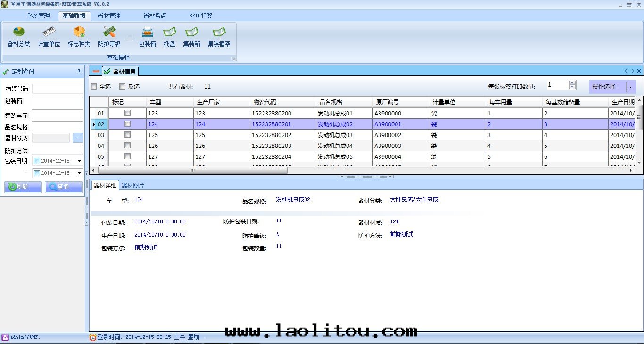Enable the 全选 checkbox

[94, 87]
